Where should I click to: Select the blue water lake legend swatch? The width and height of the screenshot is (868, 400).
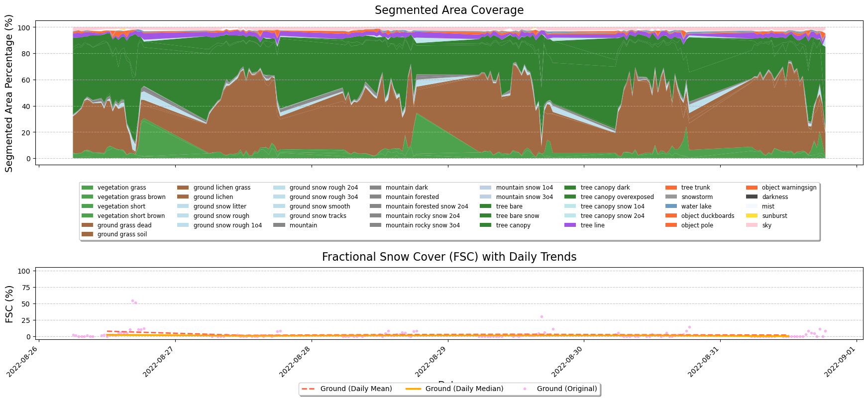[x=671, y=206]
